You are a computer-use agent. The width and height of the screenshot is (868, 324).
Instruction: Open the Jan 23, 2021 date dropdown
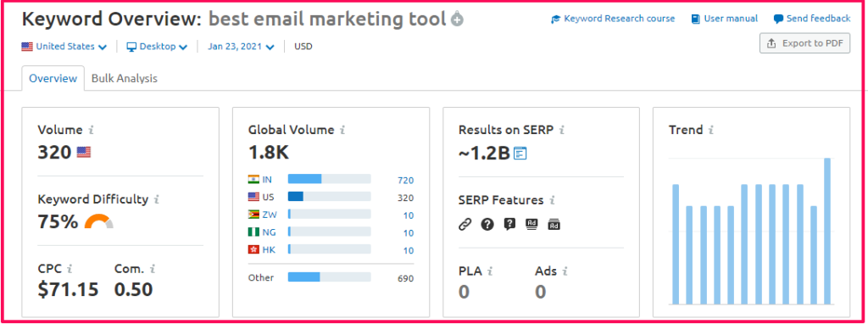[x=241, y=47]
